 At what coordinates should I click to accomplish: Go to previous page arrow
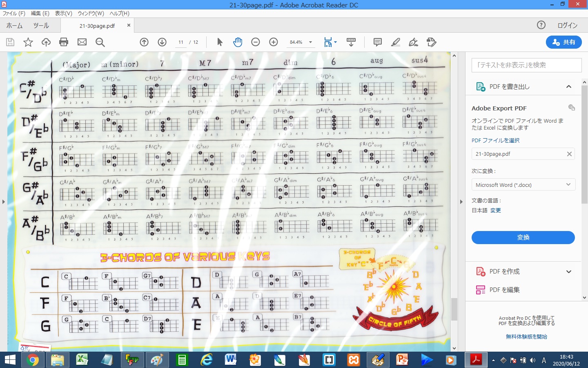tap(144, 42)
